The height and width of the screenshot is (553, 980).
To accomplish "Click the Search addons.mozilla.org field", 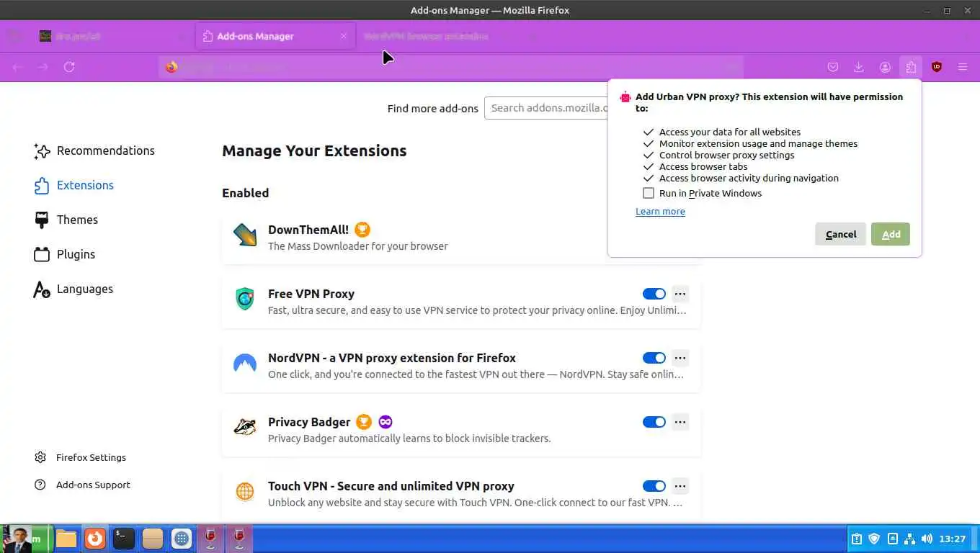I will coord(546,108).
